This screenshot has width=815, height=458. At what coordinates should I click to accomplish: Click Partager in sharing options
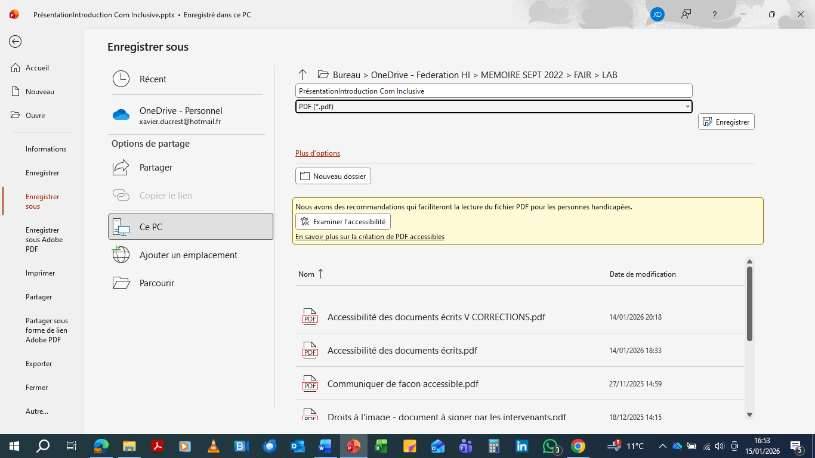click(x=156, y=168)
